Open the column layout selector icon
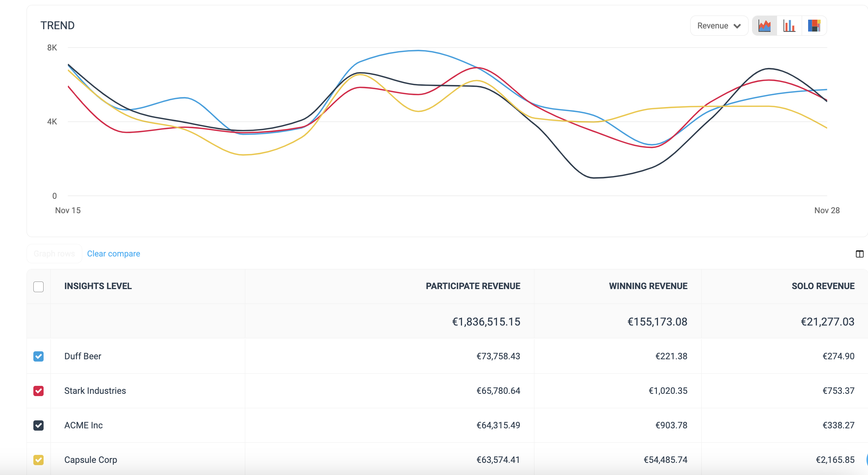The width and height of the screenshot is (868, 475). coord(860,254)
